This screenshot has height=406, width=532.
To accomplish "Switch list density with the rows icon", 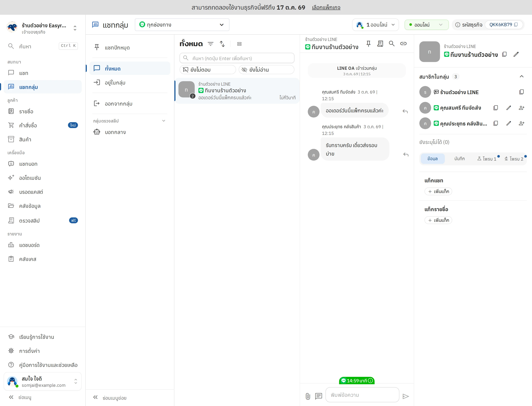I will point(239,44).
